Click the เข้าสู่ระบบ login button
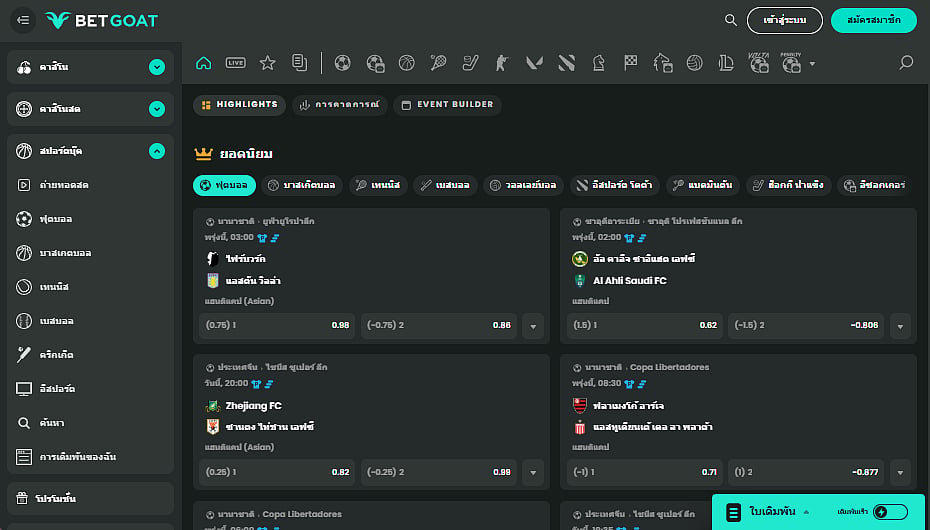 pos(785,20)
